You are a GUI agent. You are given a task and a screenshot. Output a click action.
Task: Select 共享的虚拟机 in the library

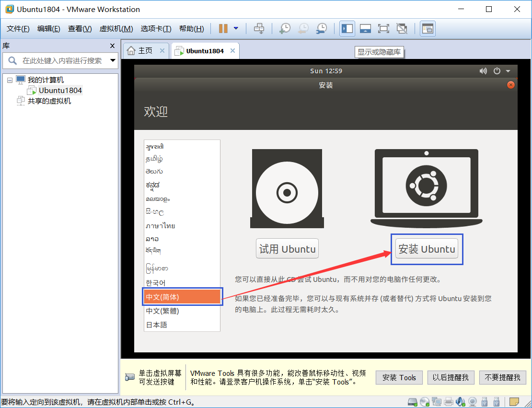(x=49, y=101)
